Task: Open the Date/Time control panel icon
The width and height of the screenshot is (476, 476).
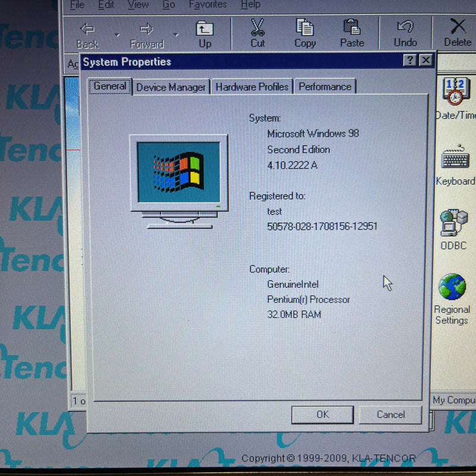Action: point(456,92)
